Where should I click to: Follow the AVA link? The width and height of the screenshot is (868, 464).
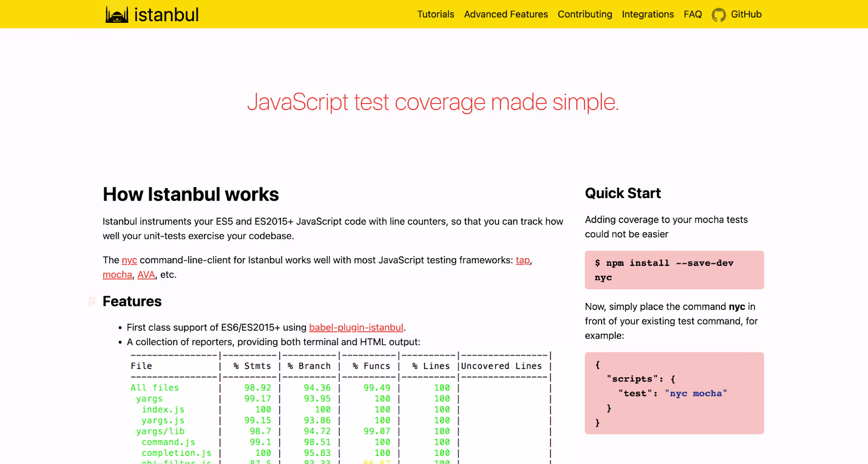pyautogui.click(x=146, y=275)
